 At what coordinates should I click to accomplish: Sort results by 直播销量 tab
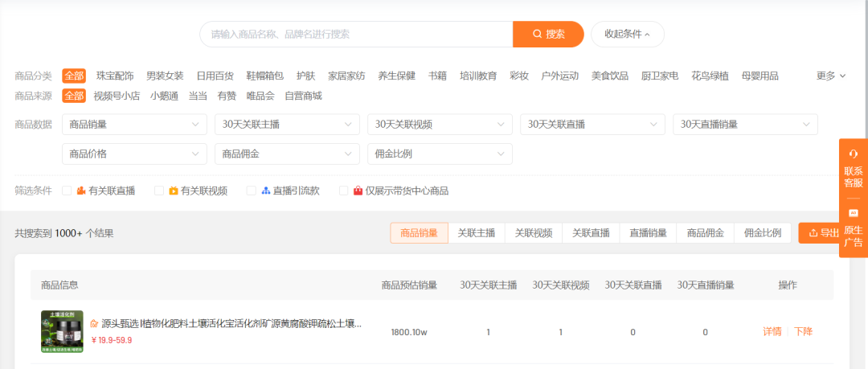(649, 233)
